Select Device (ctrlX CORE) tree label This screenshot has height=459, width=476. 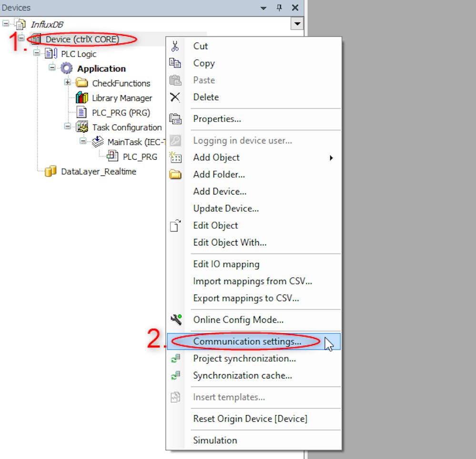82,39
